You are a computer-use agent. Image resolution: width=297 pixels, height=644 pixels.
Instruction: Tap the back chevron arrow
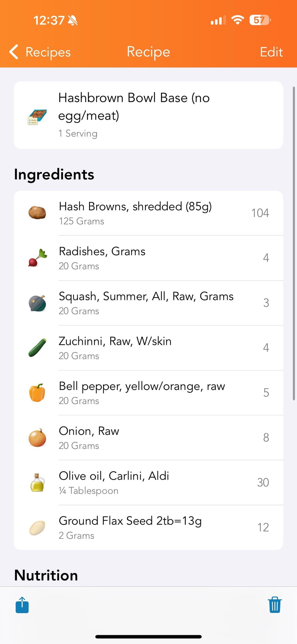coord(14,52)
